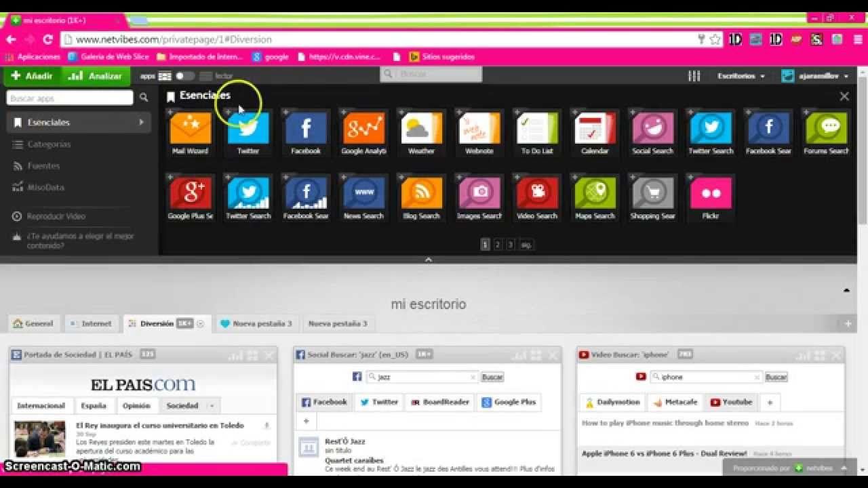
Task: Click 'sig.' for the next apps page
Action: pyautogui.click(x=526, y=245)
